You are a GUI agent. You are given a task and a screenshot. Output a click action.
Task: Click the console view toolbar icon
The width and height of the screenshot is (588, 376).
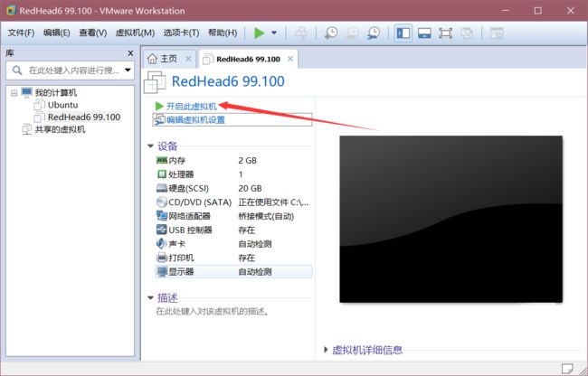[x=497, y=33]
